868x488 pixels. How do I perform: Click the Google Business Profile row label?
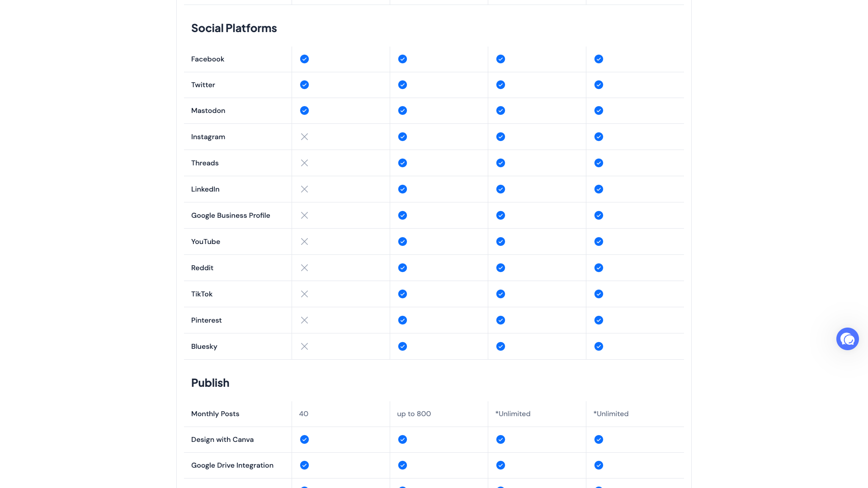pyautogui.click(x=231, y=215)
